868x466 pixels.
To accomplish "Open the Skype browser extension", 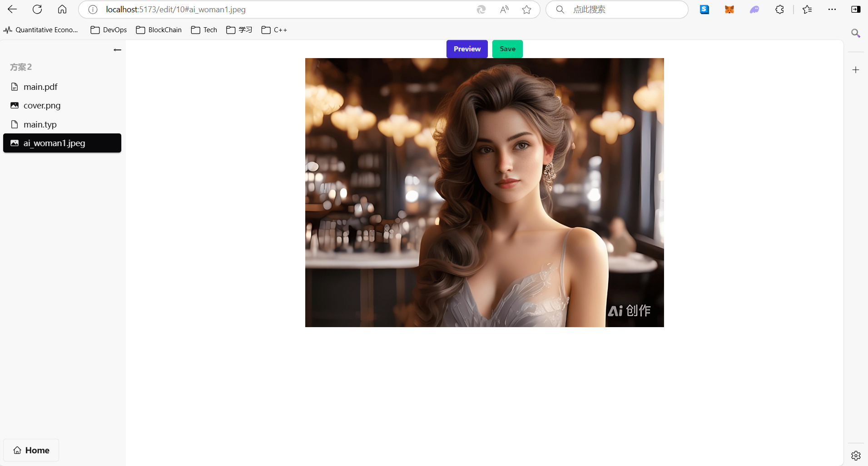I will (704, 9).
